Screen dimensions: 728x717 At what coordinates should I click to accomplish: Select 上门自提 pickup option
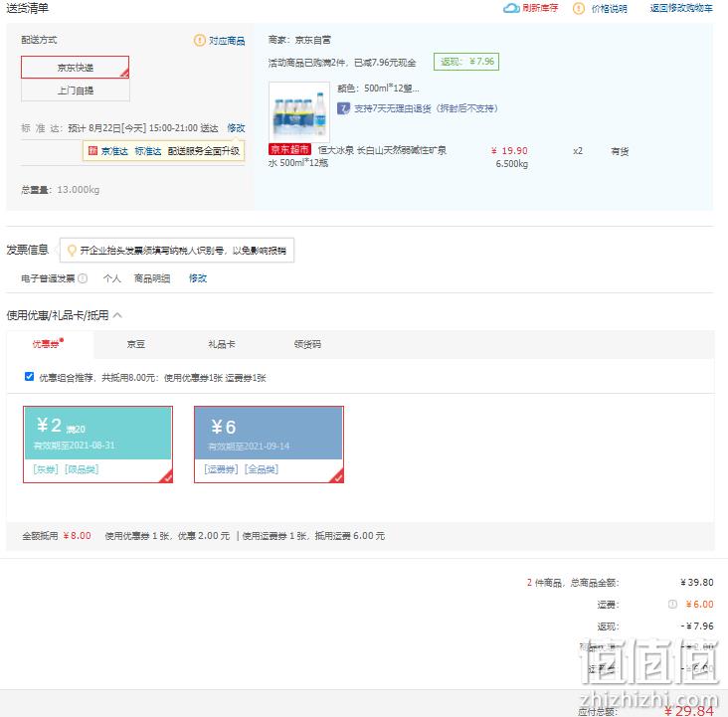click(76, 90)
